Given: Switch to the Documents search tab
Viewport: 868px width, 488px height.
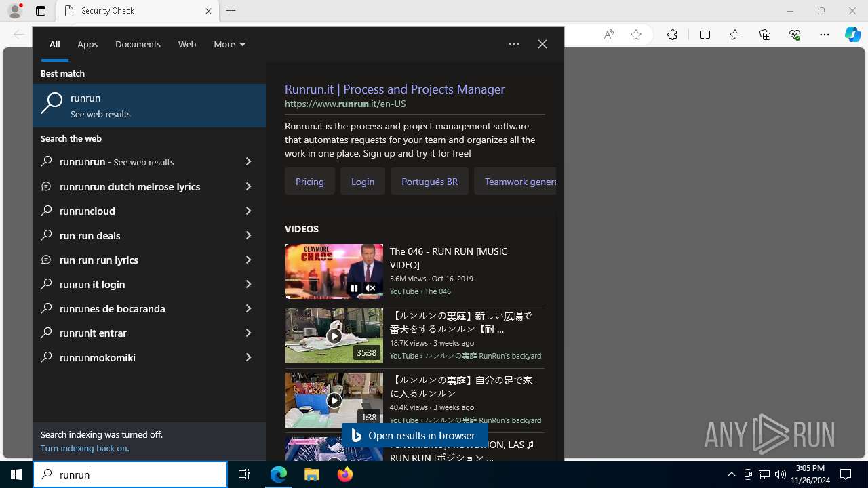Looking at the screenshot, I should click(138, 44).
